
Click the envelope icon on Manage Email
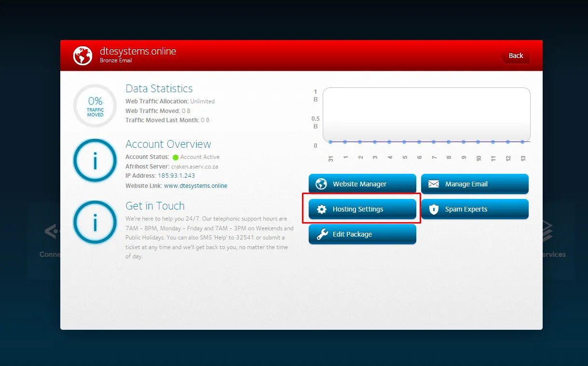[x=434, y=184]
